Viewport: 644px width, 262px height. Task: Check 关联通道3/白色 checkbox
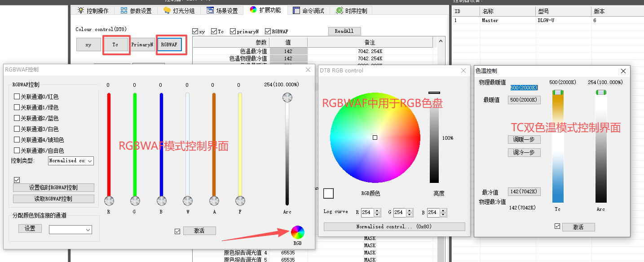click(x=17, y=129)
